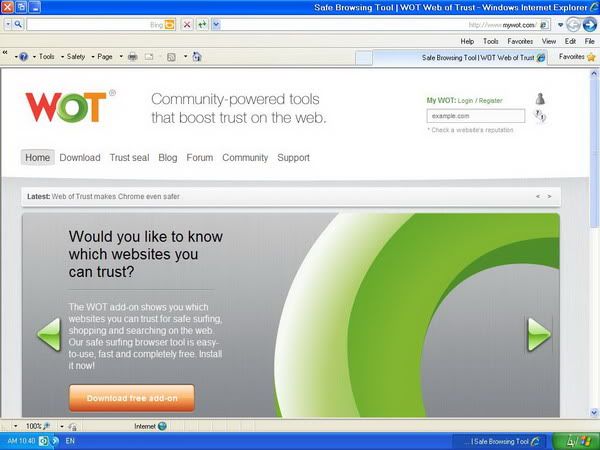This screenshot has width=600, height=450.
Task: Open the View menu
Action: pyautogui.click(x=549, y=41)
